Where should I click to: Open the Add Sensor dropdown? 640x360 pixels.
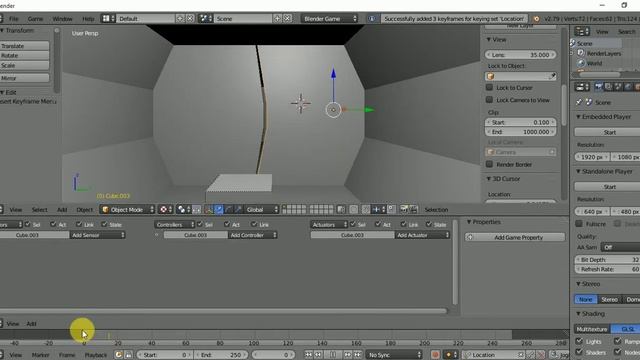tap(98, 235)
